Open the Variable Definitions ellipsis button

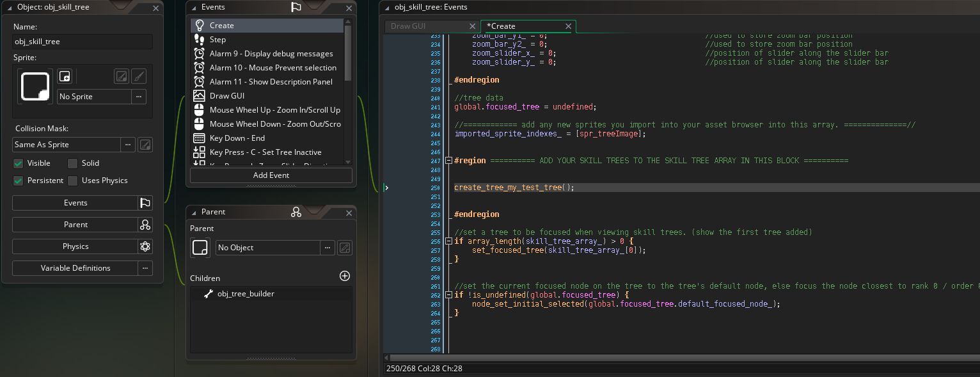(x=145, y=268)
